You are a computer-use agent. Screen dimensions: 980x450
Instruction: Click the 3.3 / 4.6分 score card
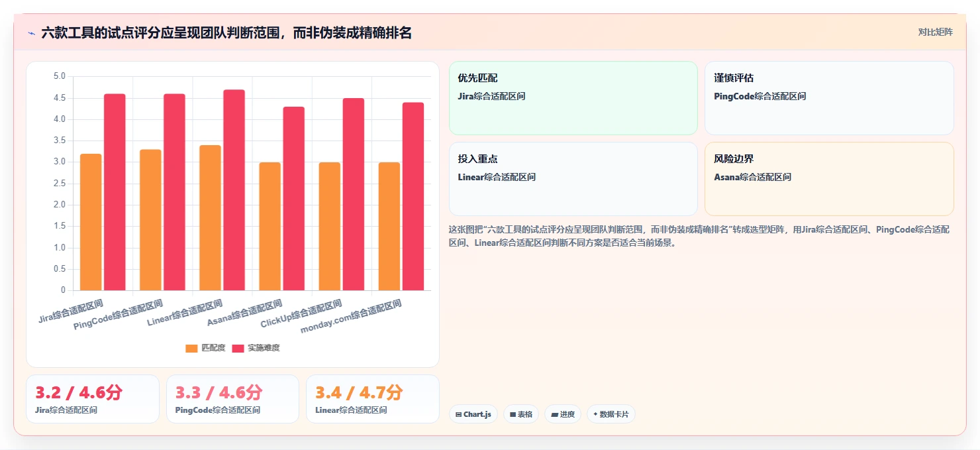click(x=232, y=399)
